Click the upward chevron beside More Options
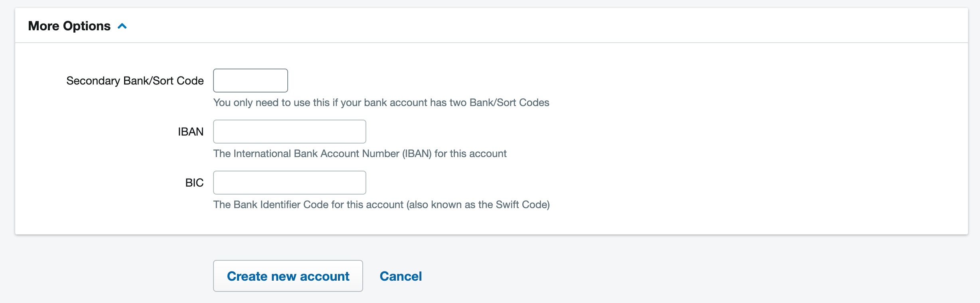Screen dimensions: 980x303 (x=122, y=26)
